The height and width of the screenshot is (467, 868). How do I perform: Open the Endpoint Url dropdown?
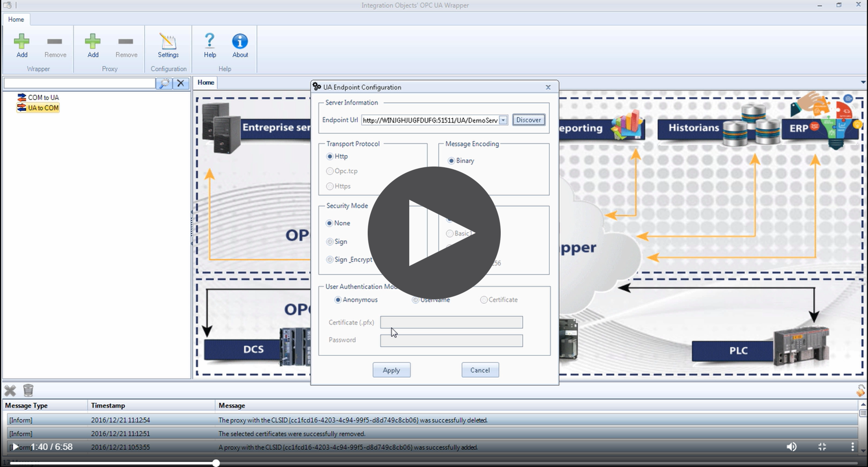coord(504,120)
